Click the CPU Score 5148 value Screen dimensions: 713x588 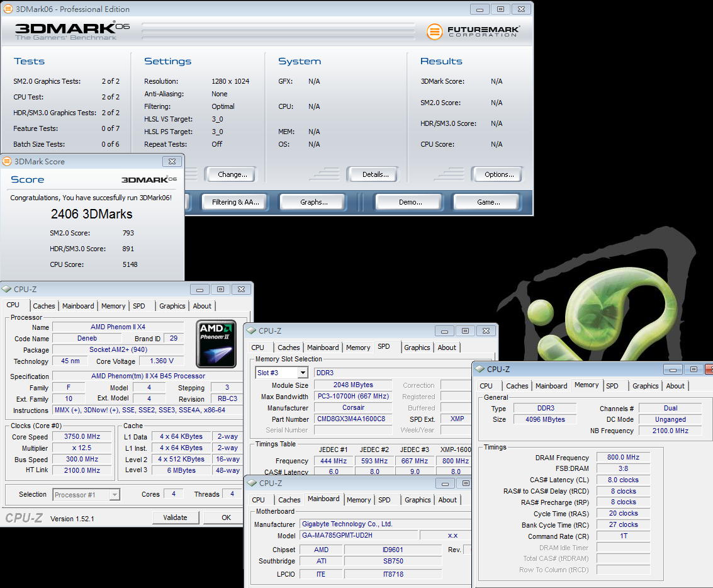130,264
